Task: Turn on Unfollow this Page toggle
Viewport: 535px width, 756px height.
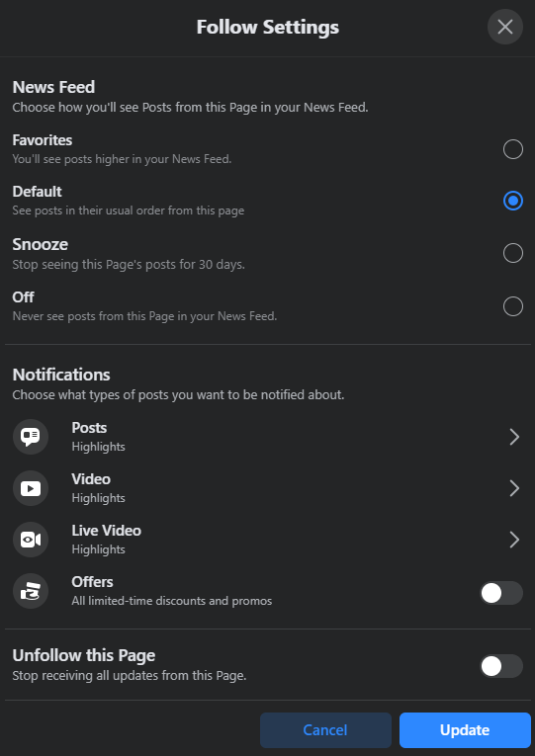Action: [501, 666]
